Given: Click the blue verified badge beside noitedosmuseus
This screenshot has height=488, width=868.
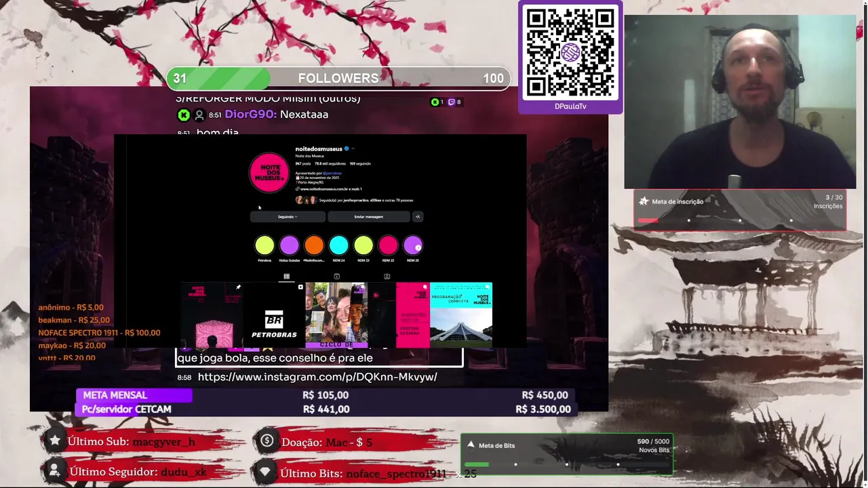Looking at the screenshot, I should [347, 148].
